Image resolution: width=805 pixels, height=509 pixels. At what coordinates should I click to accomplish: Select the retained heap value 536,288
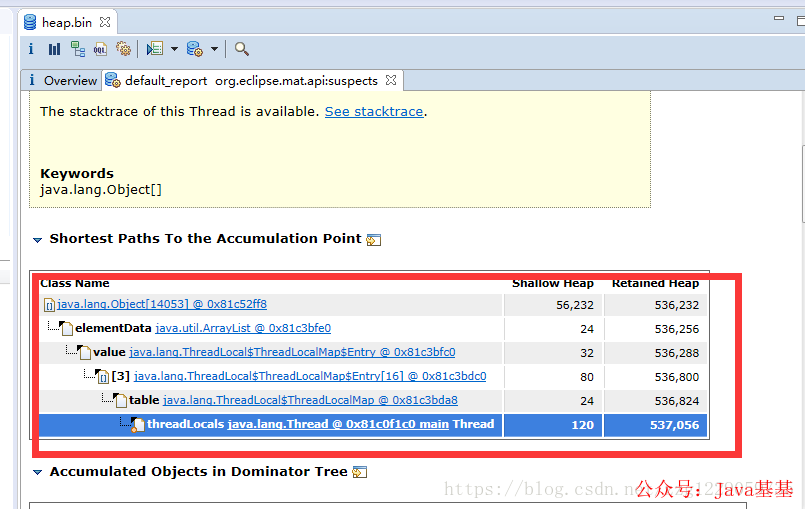click(677, 353)
